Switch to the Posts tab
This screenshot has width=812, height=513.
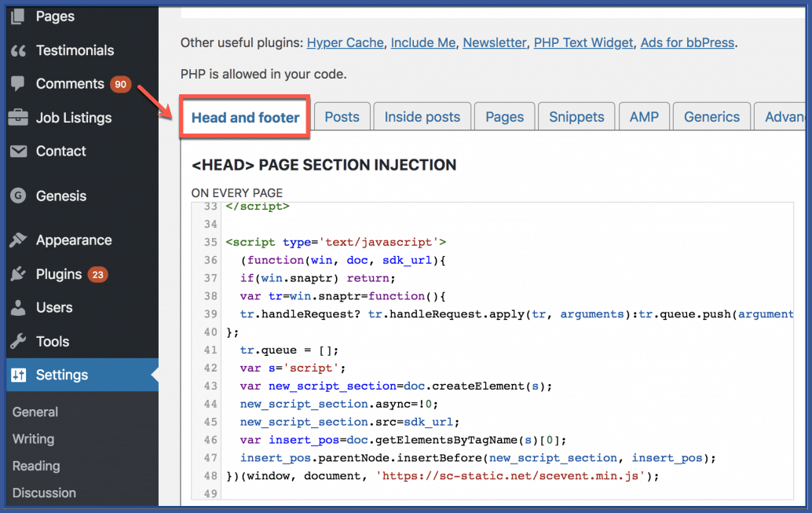(x=342, y=116)
